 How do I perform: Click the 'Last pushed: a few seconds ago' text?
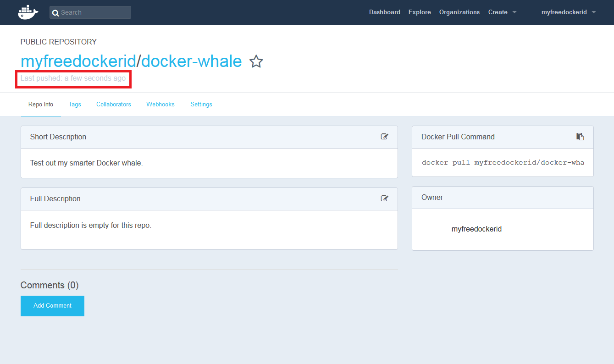(73, 78)
